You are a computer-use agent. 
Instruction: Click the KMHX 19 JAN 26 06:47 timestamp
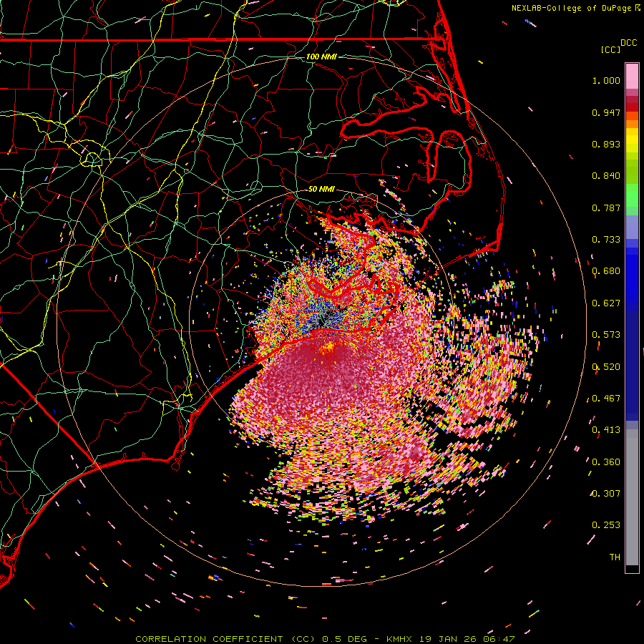451,639
